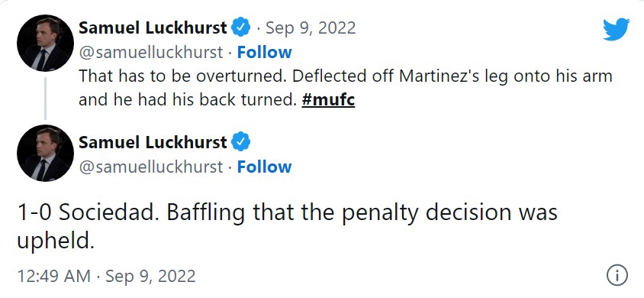Click the word 'Martinez's' in the parent tweet
The width and height of the screenshot is (644, 298).
coord(440,76)
